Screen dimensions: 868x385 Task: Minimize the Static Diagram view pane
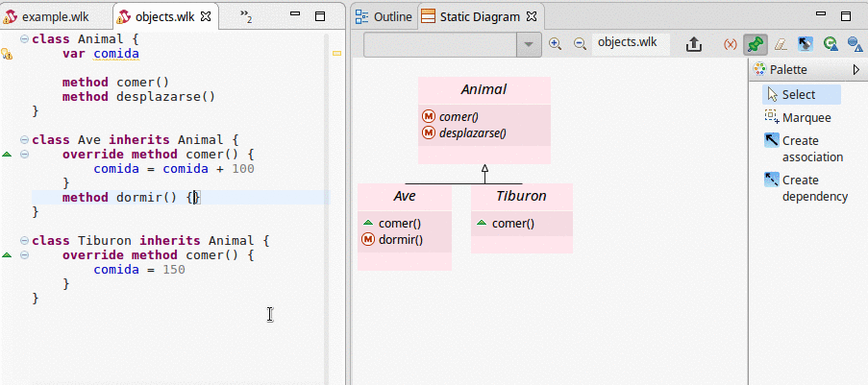[x=821, y=14]
